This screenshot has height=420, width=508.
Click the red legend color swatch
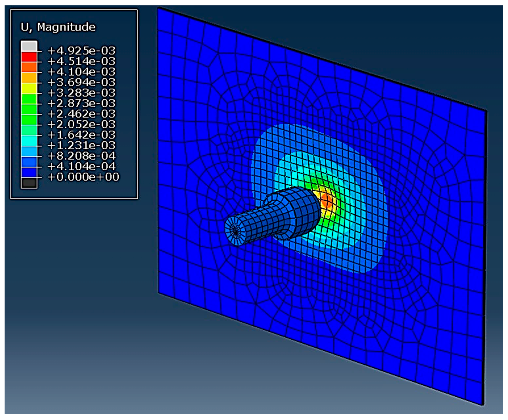point(29,57)
